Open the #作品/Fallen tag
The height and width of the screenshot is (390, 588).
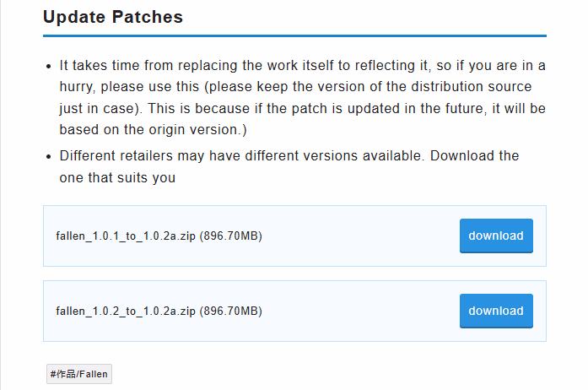(x=79, y=373)
